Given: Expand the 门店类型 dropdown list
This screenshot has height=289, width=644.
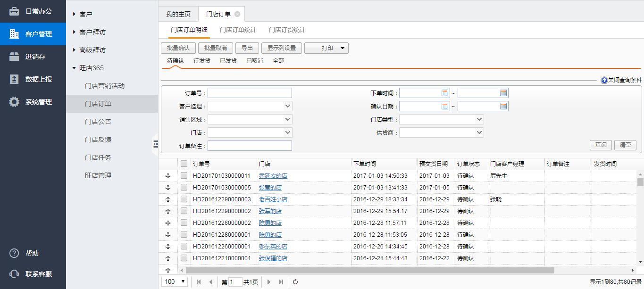Looking at the screenshot, I should click(x=479, y=119).
